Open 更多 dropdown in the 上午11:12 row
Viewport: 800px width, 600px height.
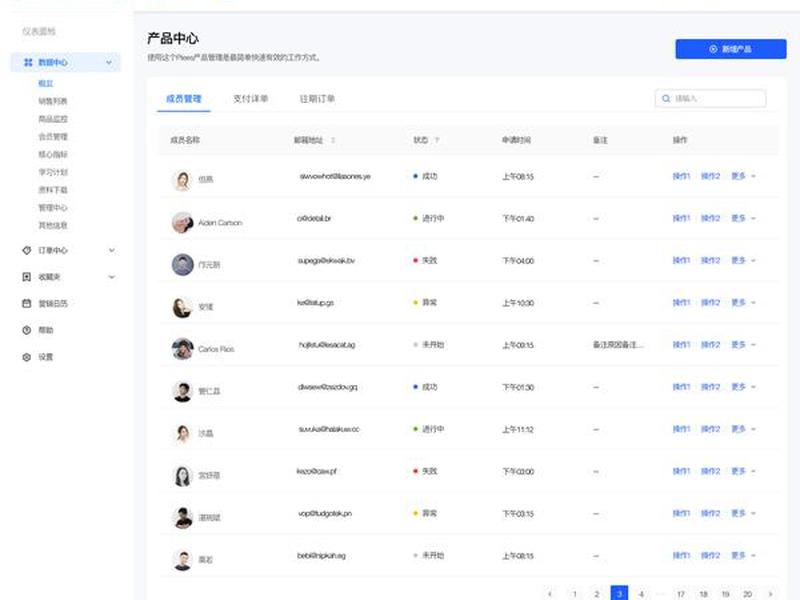pyautogui.click(x=743, y=429)
